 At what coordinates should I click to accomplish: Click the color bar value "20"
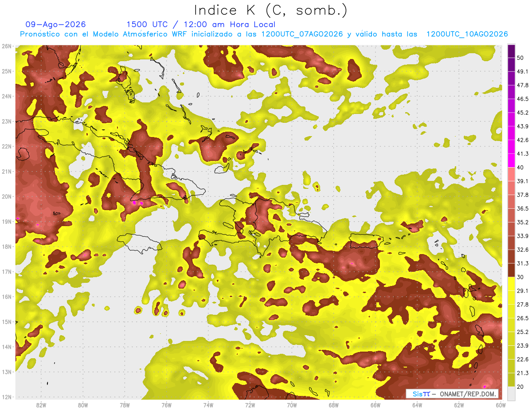coord(520,386)
